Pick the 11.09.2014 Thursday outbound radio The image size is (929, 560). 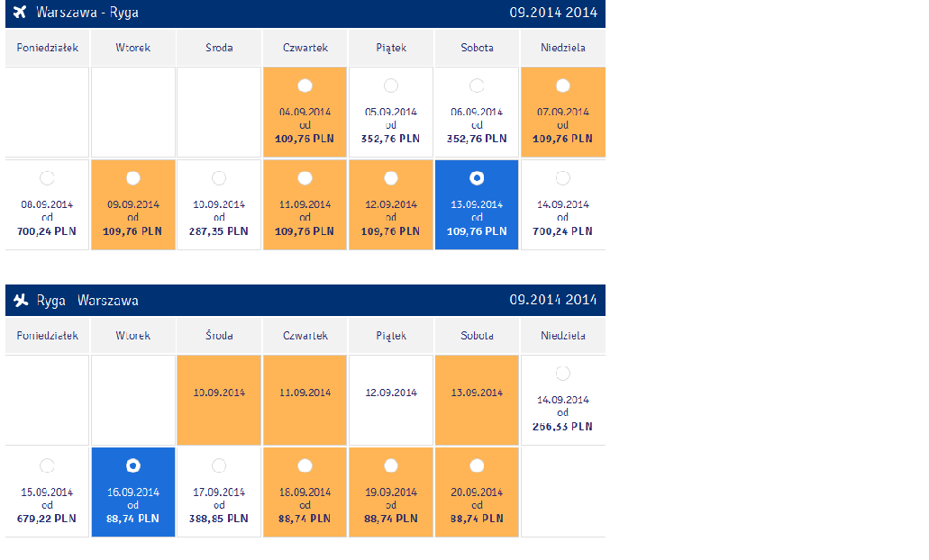(x=305, y=178)
